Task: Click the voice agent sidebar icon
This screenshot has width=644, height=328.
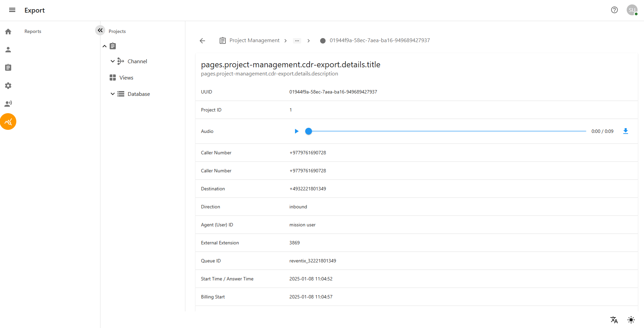Action: click(8, 104)
